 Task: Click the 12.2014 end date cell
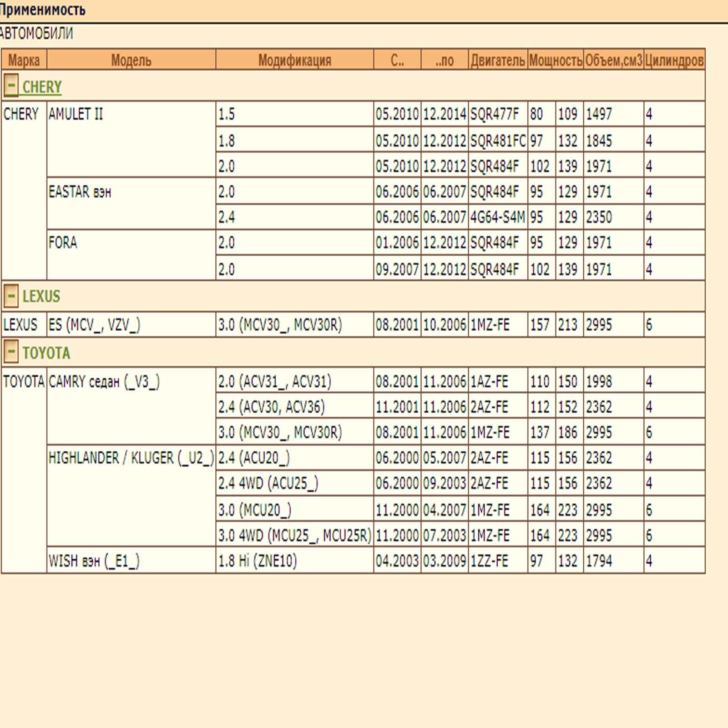point(445,114)
